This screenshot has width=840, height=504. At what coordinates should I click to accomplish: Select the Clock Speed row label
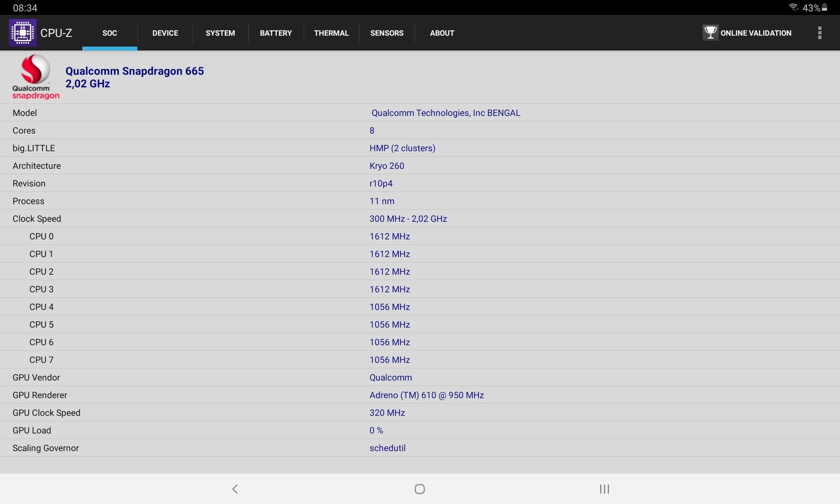pyautogui.click(x=37, y=219)
